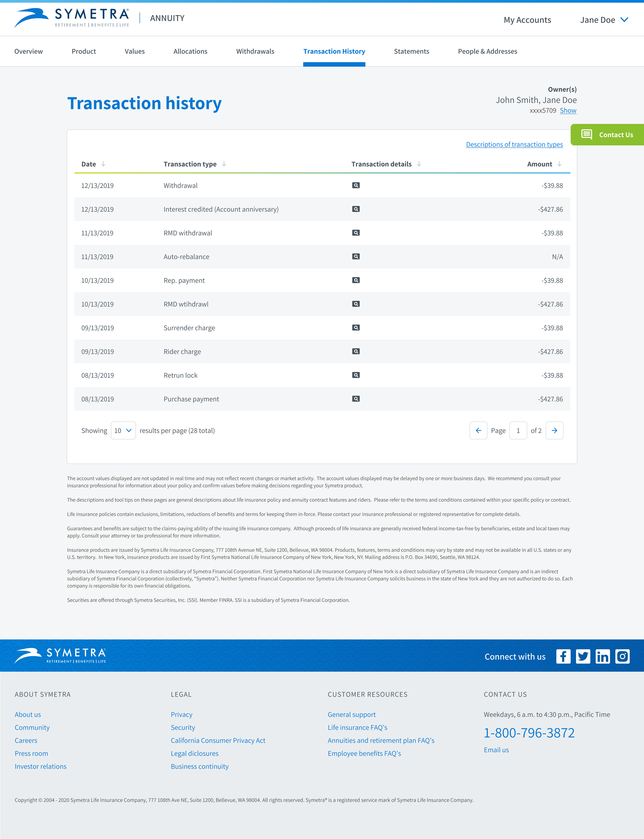Follow the California Consumer Privacy Act link
Screen dimensions: 644x839
pos(218,741)
